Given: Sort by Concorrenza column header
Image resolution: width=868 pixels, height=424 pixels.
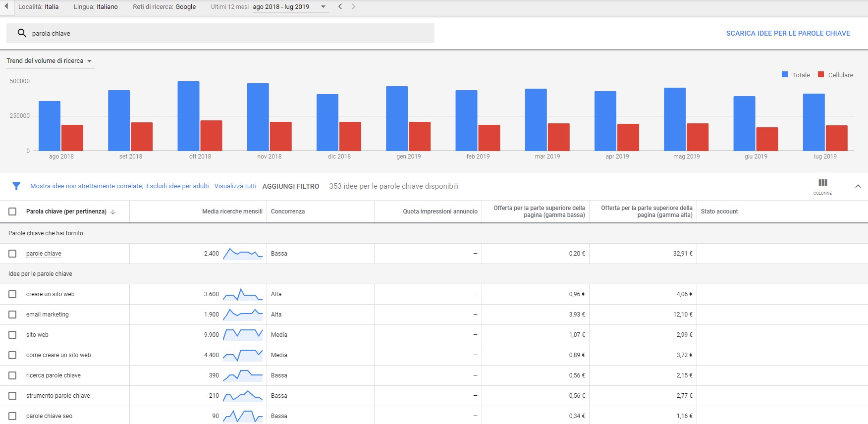Looking at the screenshot, I should pyautogui.click(x=288, y=212).
